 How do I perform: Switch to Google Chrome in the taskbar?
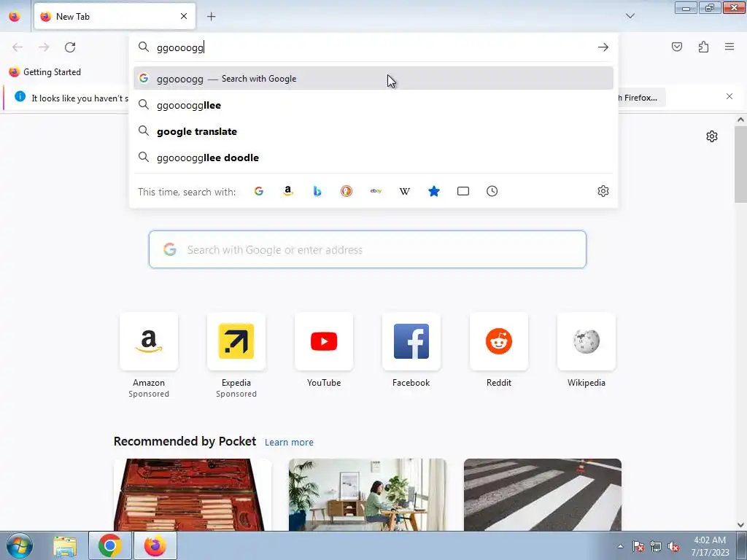(110, 545)
